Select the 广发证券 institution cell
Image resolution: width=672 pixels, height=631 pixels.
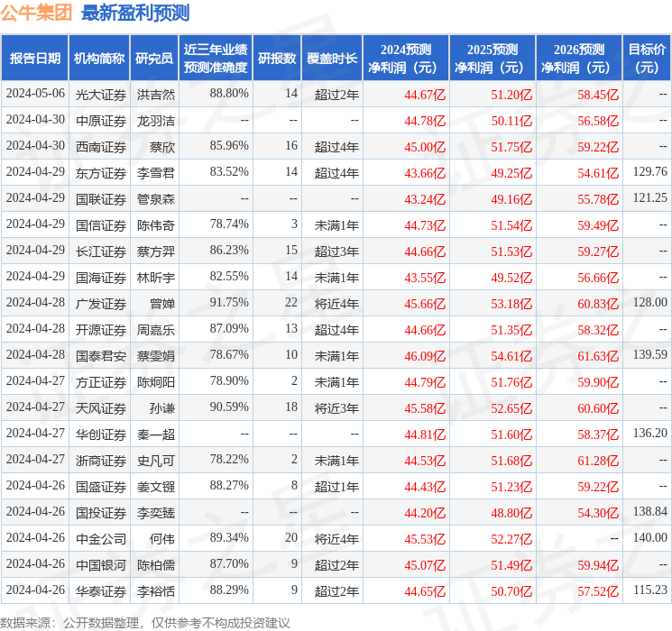[x=101, y=304]
